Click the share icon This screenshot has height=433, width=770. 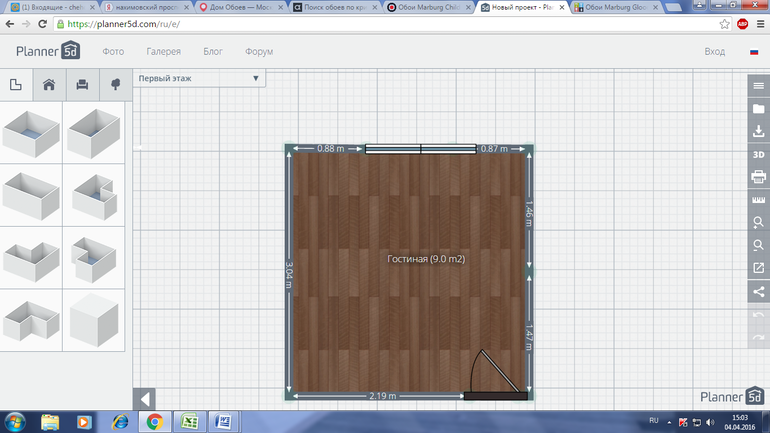pos(758,291)
